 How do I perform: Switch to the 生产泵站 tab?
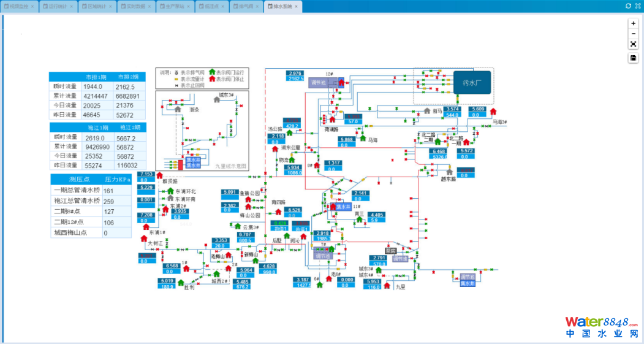pos(173,6)
